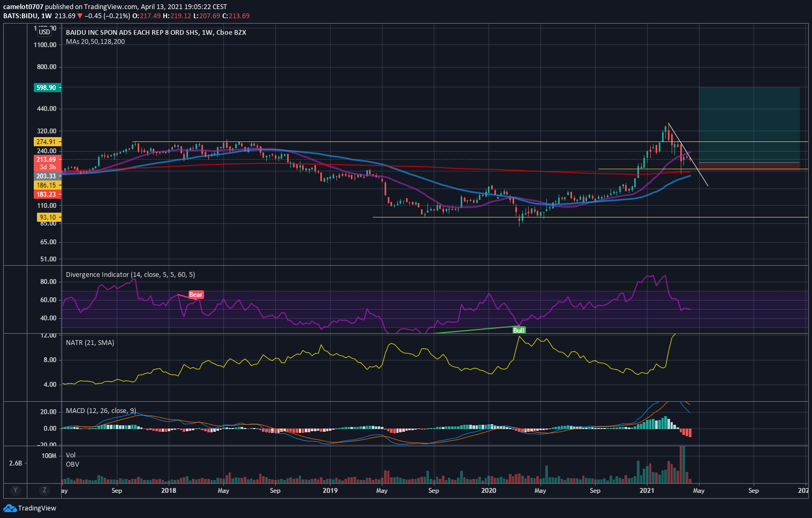Screen dimensions: 812x518
Task: Click the white descending trendline
Action: [688, 155]
